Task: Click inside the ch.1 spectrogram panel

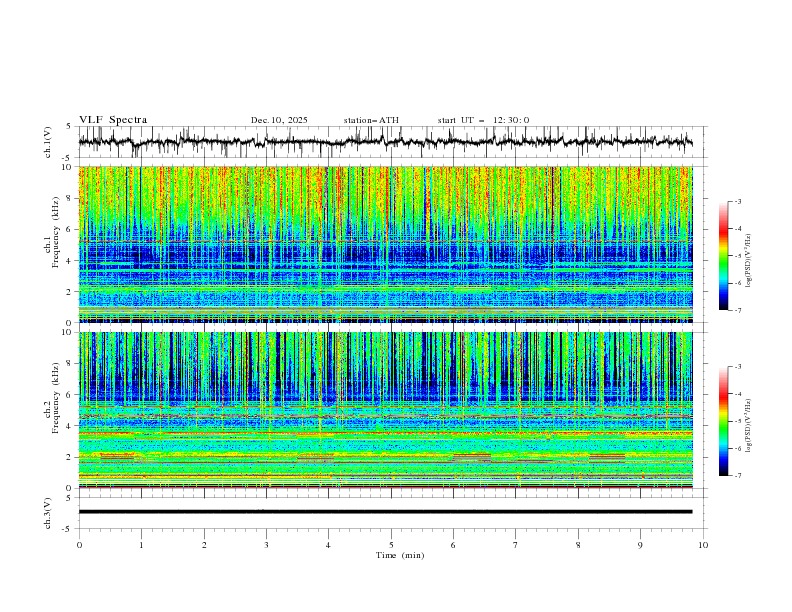Action: tap(386, 244)
